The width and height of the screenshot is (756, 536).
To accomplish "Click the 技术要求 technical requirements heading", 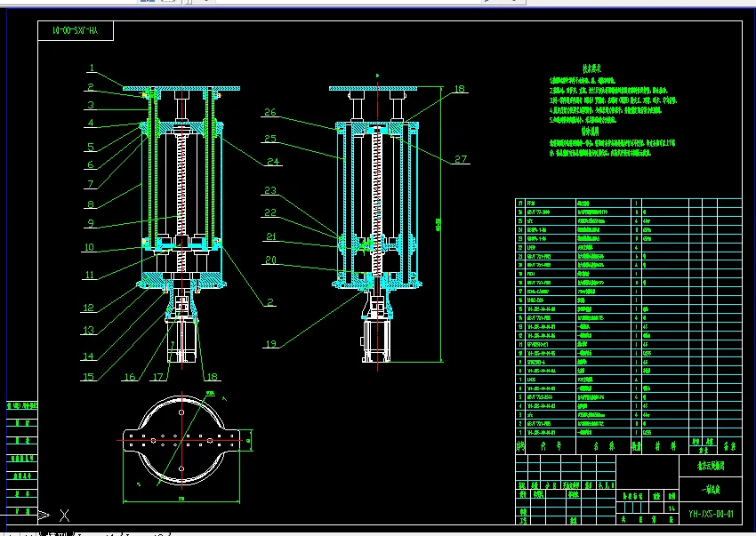I will point(591,68).
